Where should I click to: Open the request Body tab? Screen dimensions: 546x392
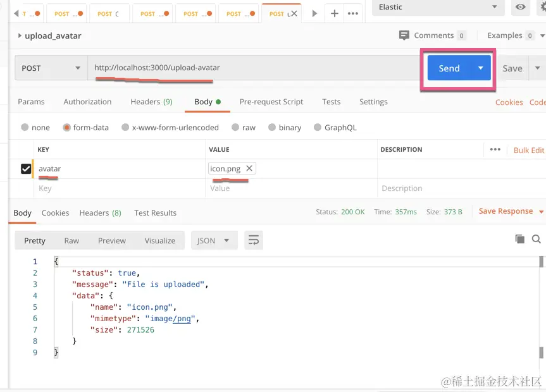point(207,102)
